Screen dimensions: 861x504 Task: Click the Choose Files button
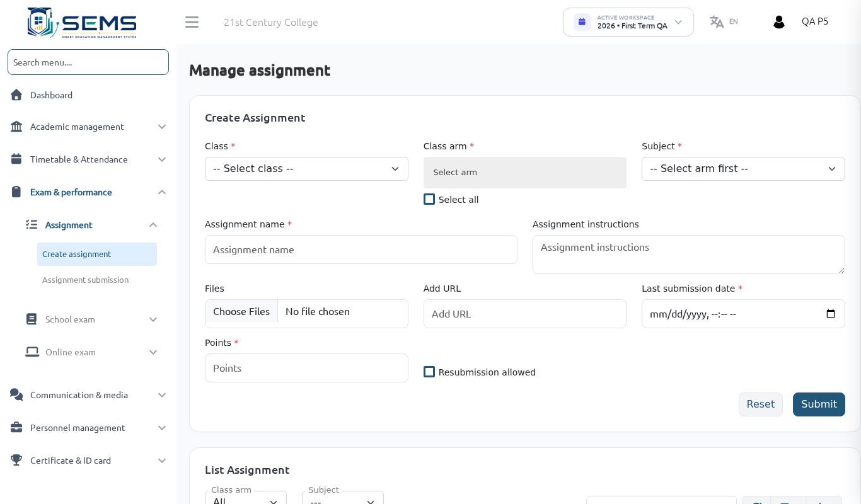tap(241, 311)
